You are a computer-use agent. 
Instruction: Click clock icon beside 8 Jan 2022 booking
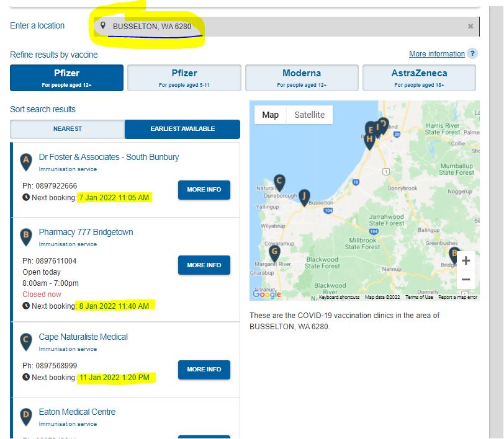point(26,306)
